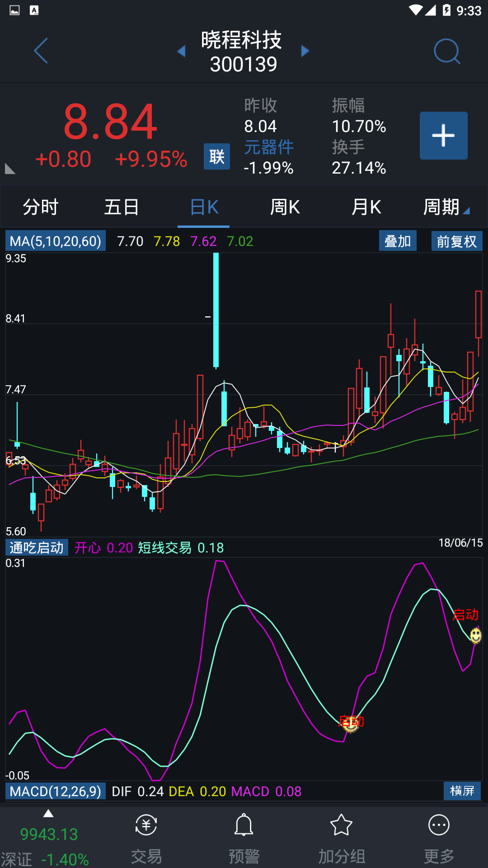Add stock to watchlist with plus button
This screenshot has height=868, width=488.
tap(443, 136)
